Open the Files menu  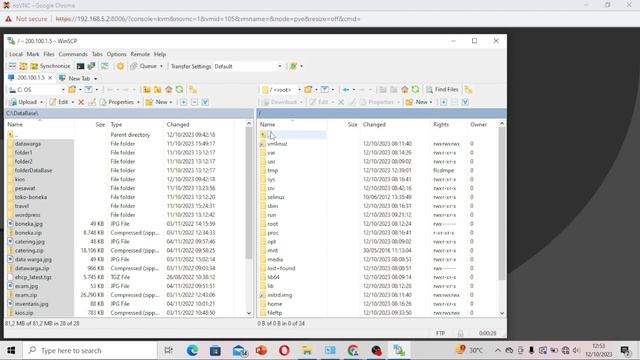coord(49,54)
